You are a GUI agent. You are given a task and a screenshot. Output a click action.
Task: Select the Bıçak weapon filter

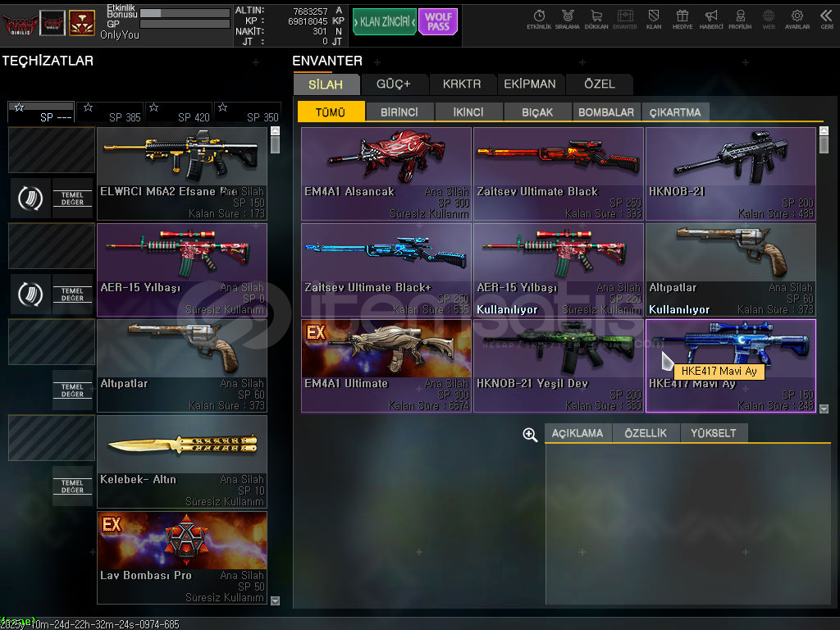tap(537, 112)
